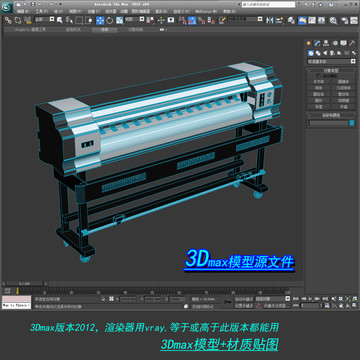Open the 工具(T) menu
The width and height of the screenshot is (360, 360).
pos(42,11)
